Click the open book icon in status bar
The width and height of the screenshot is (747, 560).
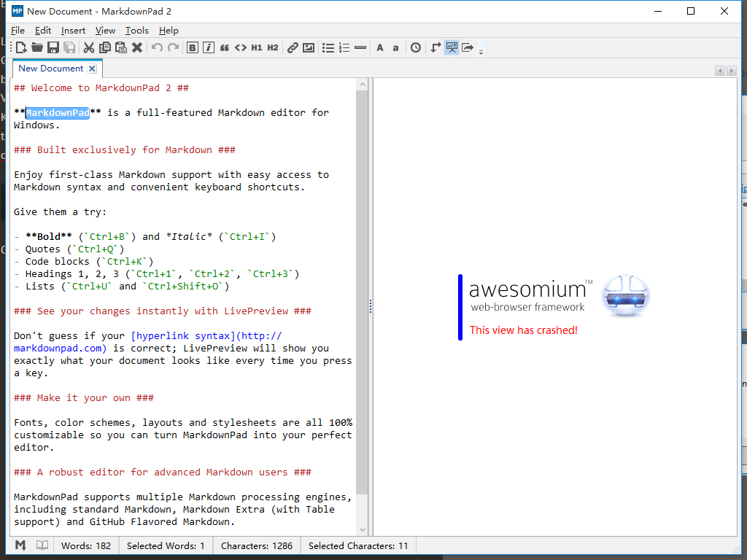[x=42, y=545]
